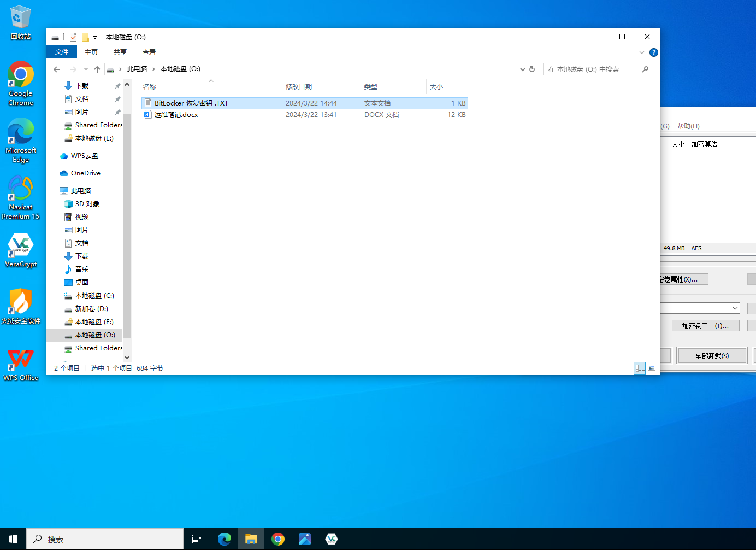
Task: Switch to large thumbnails view icon
Action: [652, 368]
